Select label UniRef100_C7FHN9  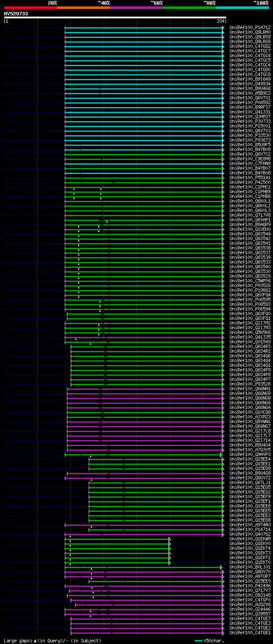coord(250,163)
